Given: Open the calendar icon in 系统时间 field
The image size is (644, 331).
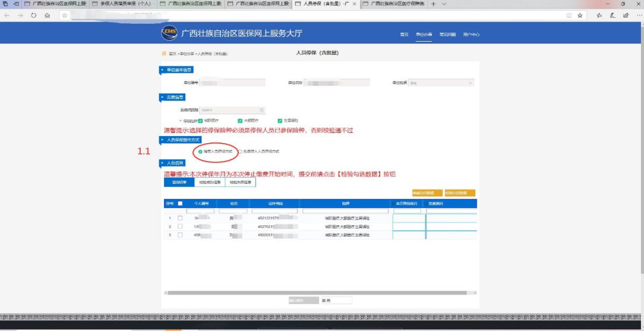Looking at the screenshot, I should coord(262,110).
